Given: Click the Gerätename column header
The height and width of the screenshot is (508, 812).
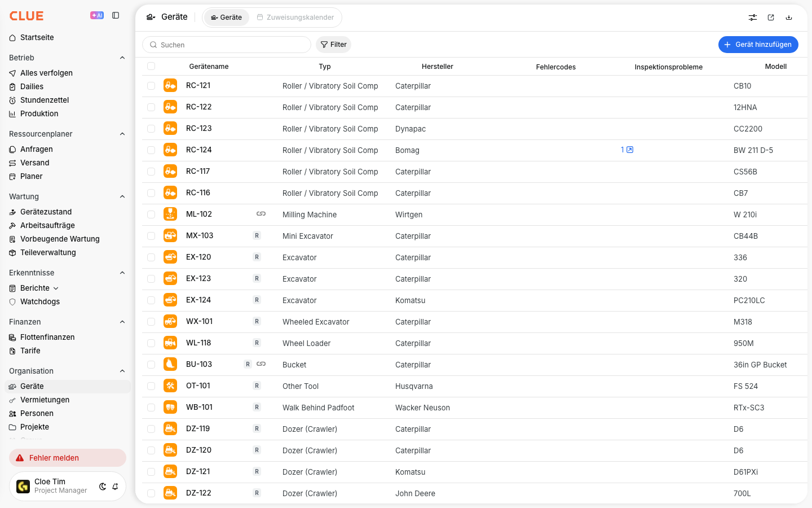Looking at the screenshot, I should click(x=209, y=67).
